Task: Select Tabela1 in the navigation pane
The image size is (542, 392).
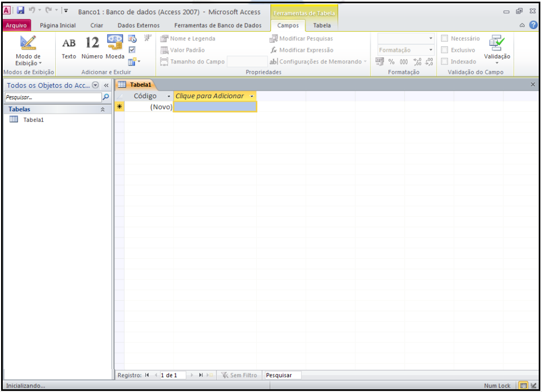Action: pos(33,120)
